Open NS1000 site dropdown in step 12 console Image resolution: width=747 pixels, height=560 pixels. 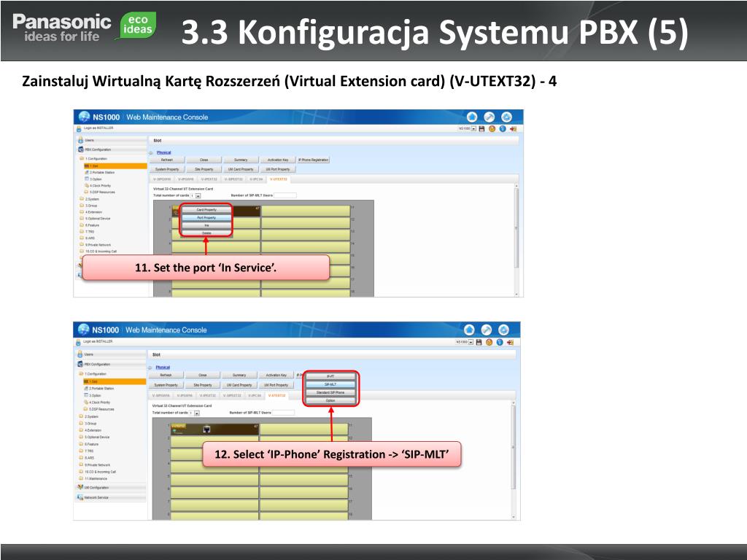click(x=465, y=343)
